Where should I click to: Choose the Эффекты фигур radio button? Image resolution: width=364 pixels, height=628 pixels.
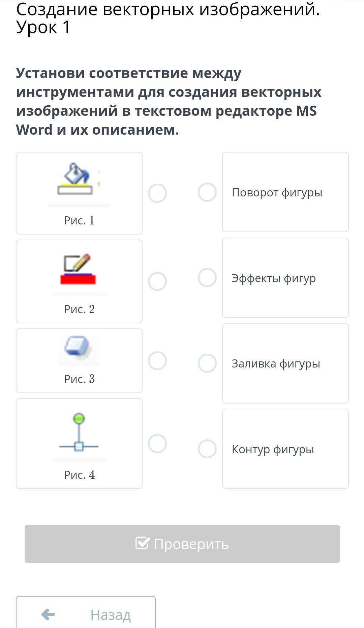coord(207,278)
